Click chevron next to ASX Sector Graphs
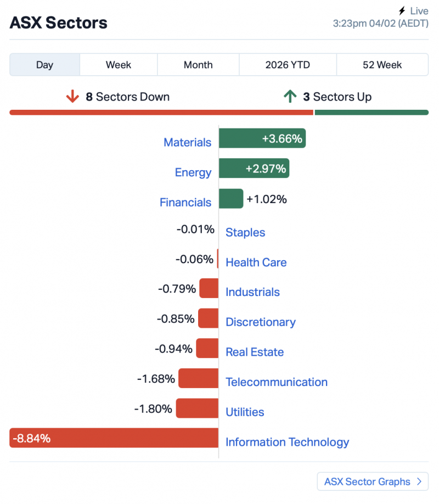 (x=419, y=481)
